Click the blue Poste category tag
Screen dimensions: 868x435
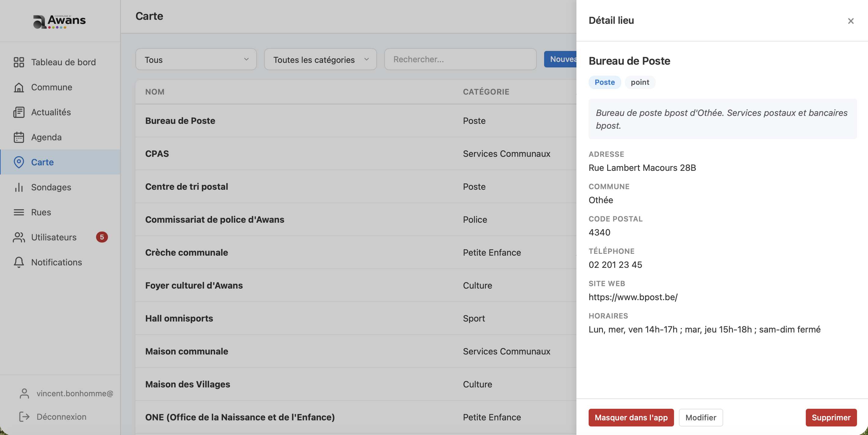pyautogui.click(x=604, y=82)
